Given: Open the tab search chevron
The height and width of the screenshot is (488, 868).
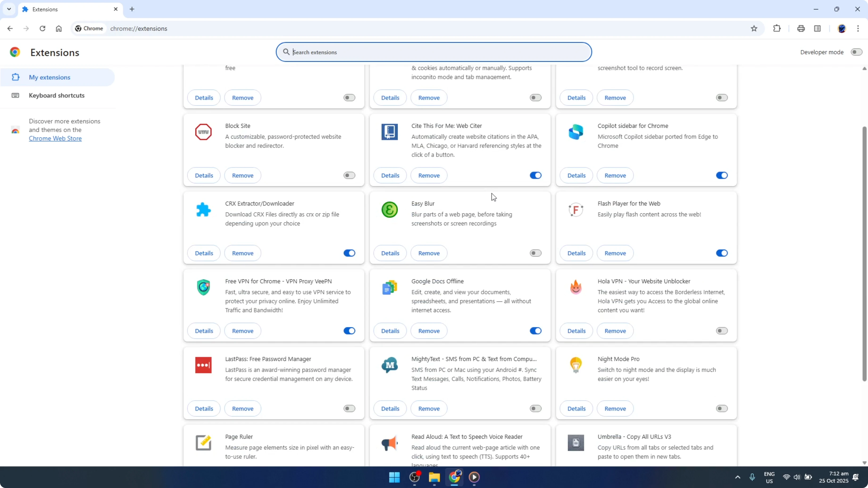Looking at the screenshot, I should [9, 9].
